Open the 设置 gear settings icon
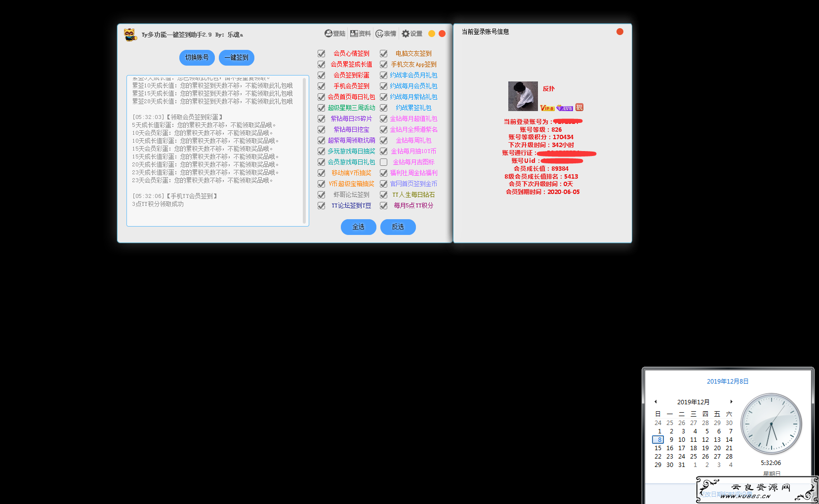Viewport: 819px width, 504px height. tap(412, 34)
